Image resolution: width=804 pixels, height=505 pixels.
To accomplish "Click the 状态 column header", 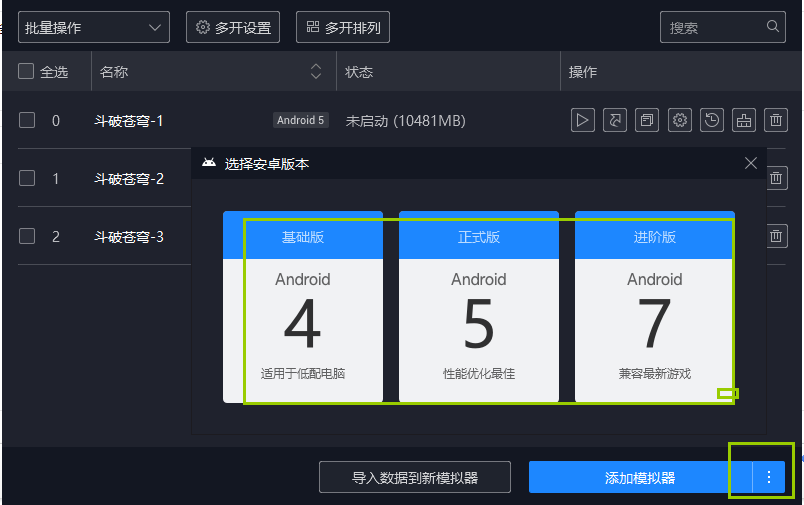I will pyautogui.click(x=359, y=72).
